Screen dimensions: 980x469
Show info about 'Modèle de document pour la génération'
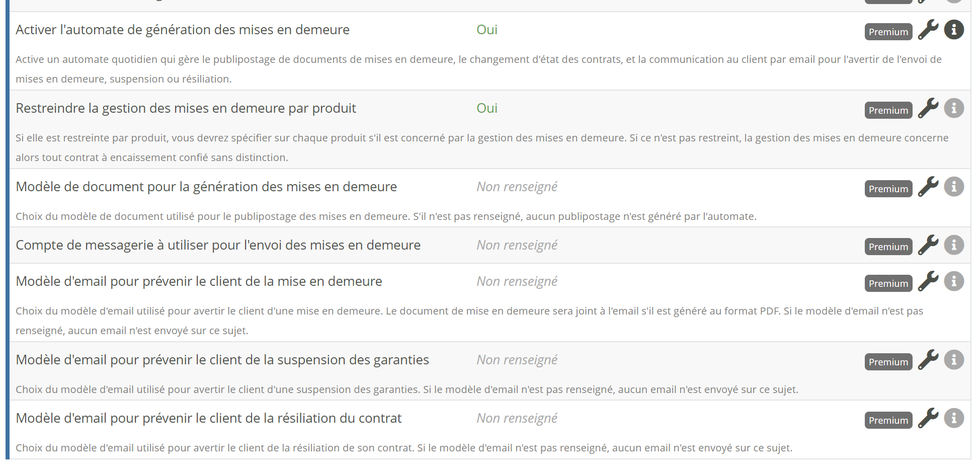click(954, 187)
